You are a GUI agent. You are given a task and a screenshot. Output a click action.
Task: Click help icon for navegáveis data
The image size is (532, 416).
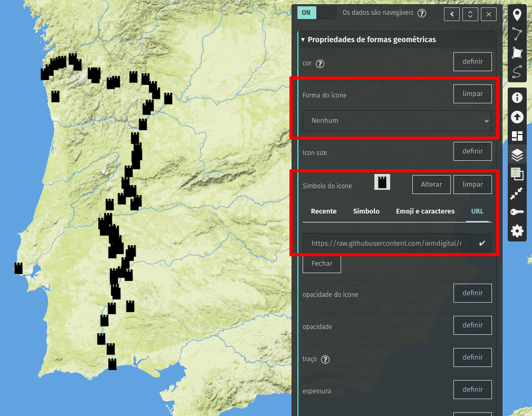coord(422,13)
